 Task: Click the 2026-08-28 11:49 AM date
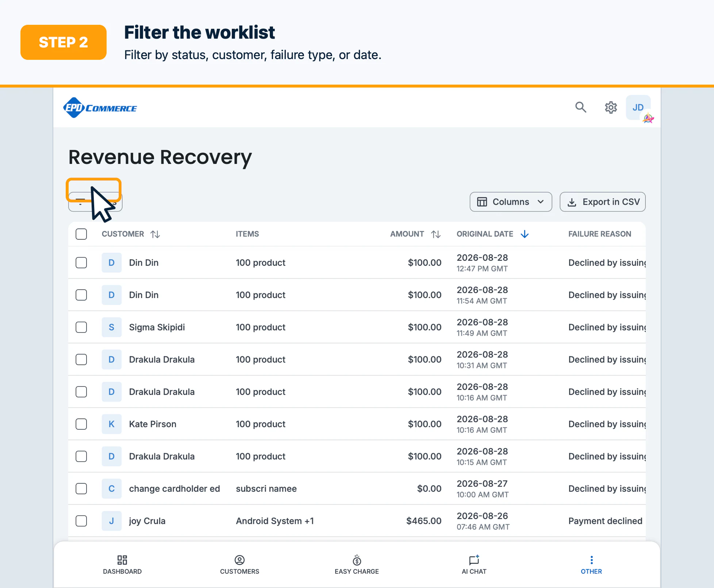pos(482,327)
